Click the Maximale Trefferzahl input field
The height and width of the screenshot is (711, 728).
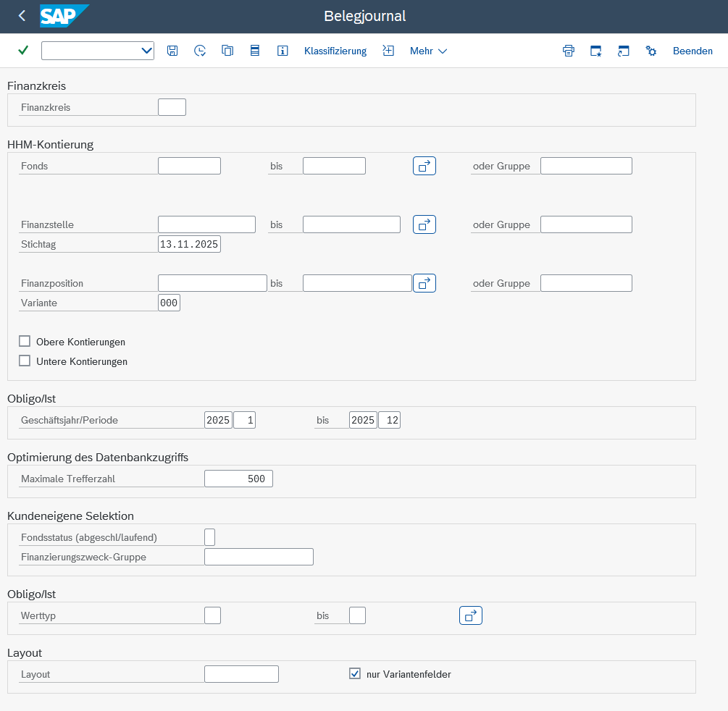point(238,479)
